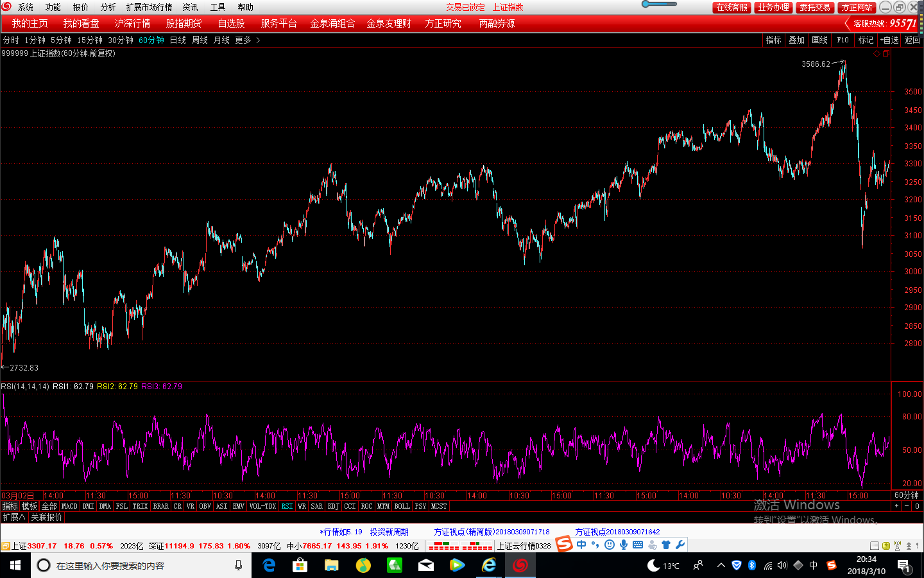Click the Sogou input S logo

pyautogui.click(x=564, y=544)
